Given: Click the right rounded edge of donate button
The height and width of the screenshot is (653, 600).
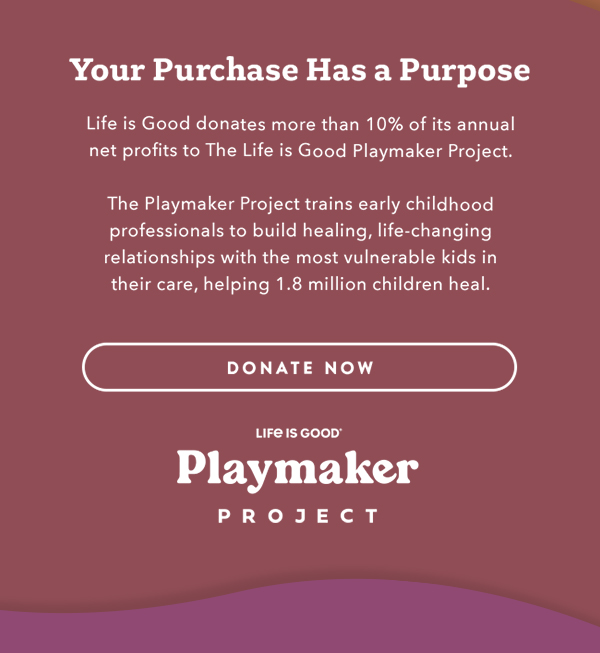Looking at the screenshot, I should tap(512, 367).
